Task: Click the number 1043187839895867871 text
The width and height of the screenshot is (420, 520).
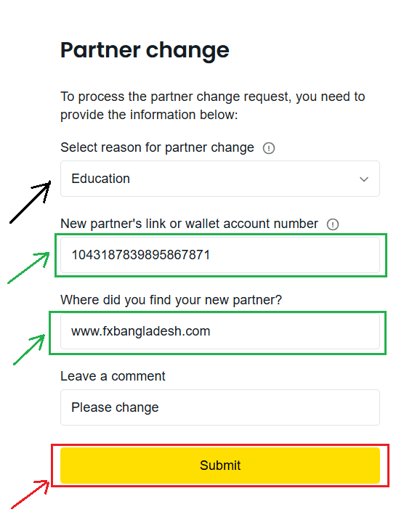Action: [x=141, y=255]
